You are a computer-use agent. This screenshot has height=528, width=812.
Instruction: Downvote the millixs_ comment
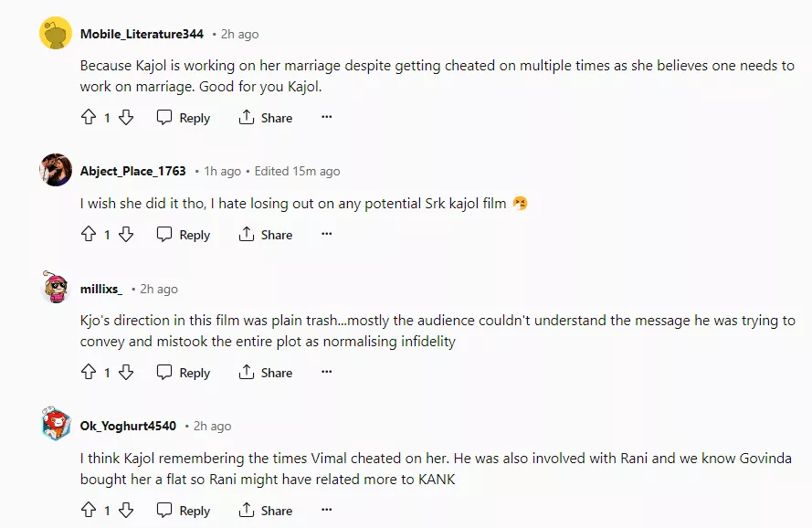pyautogui.click(x=126, y=373)
